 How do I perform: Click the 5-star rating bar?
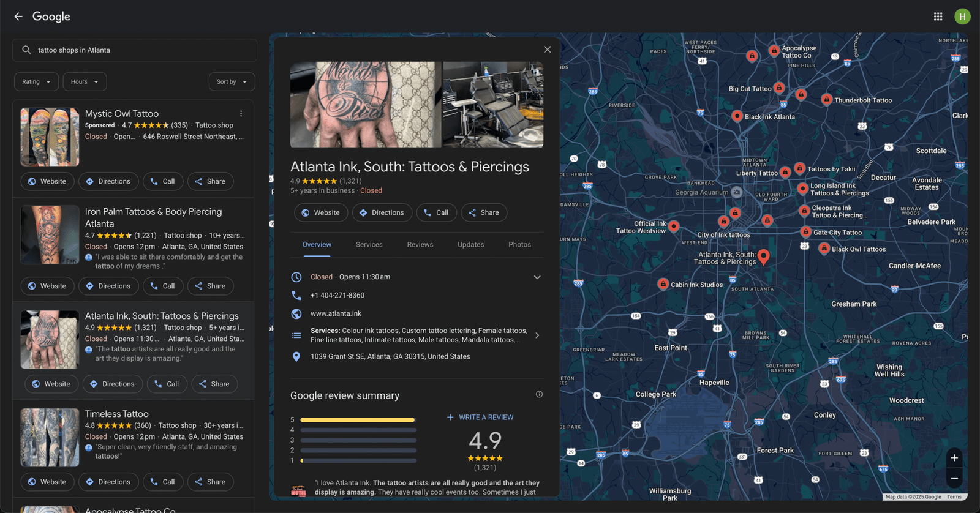[359, 420]
